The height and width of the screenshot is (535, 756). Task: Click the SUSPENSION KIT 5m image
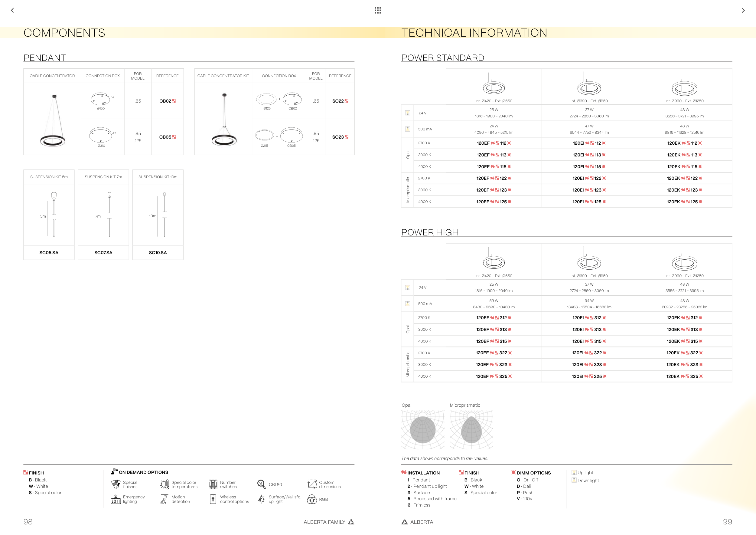pos(49,215)
